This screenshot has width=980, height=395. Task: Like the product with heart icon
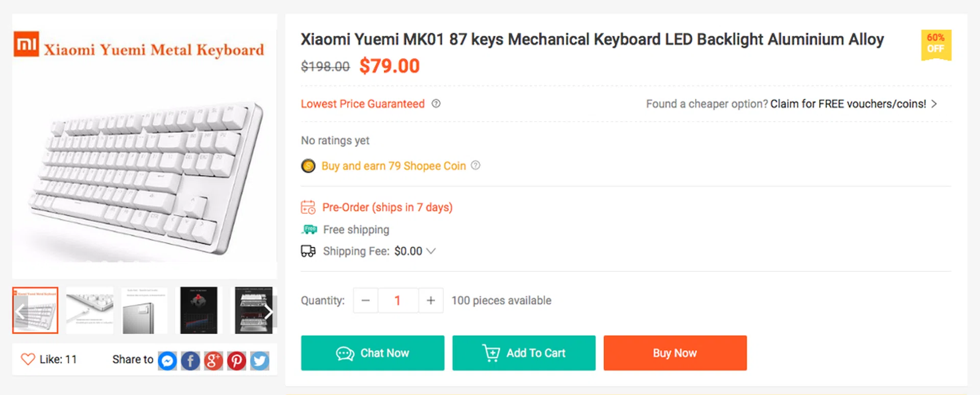pyautogui.click(x=28, y=359)
